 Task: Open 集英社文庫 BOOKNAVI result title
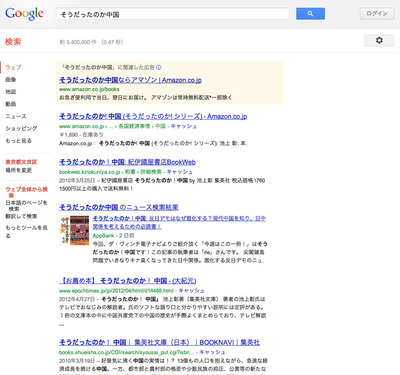pos(159,342)
